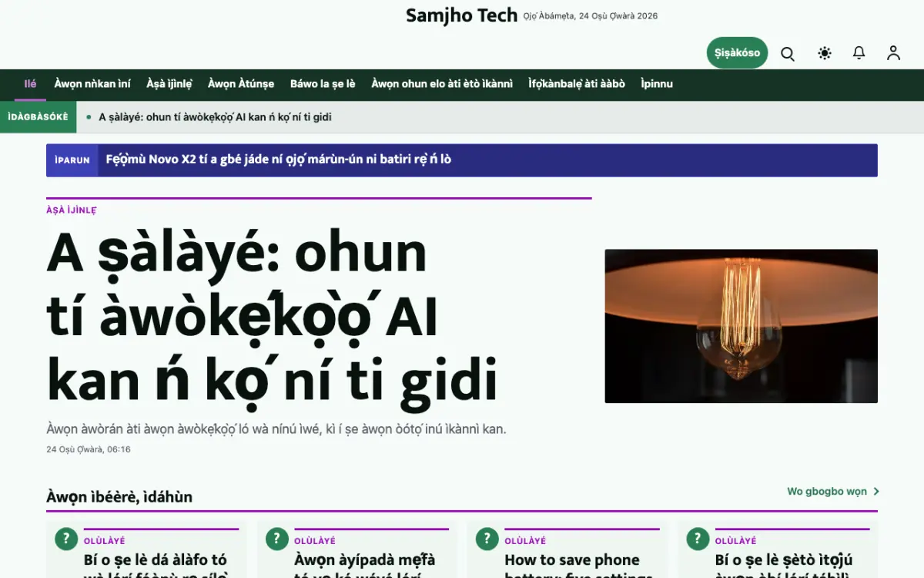Choose Àwọn ohun elo àti ètò ìkànnì
Viewport: 924px width, 578px height.
(442, 84)
